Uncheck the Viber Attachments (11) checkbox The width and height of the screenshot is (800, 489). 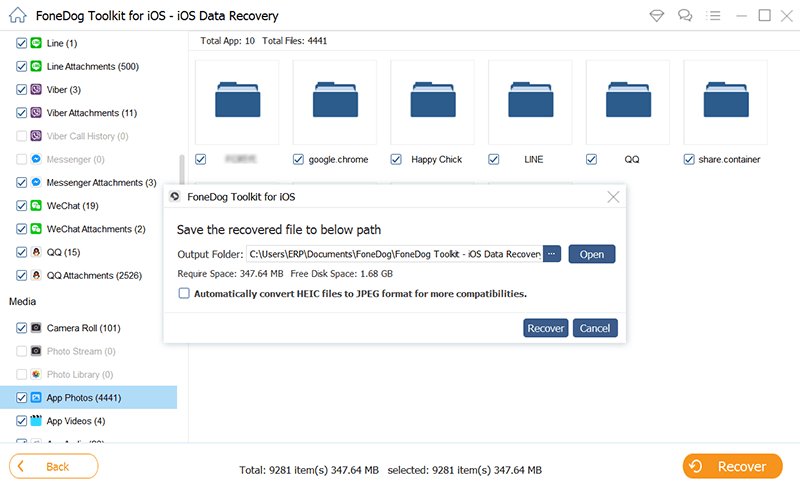click(21, 113)
